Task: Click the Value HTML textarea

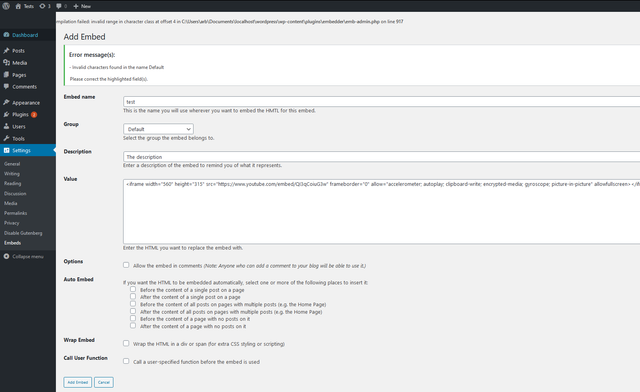Action: [x=382, y=212]
